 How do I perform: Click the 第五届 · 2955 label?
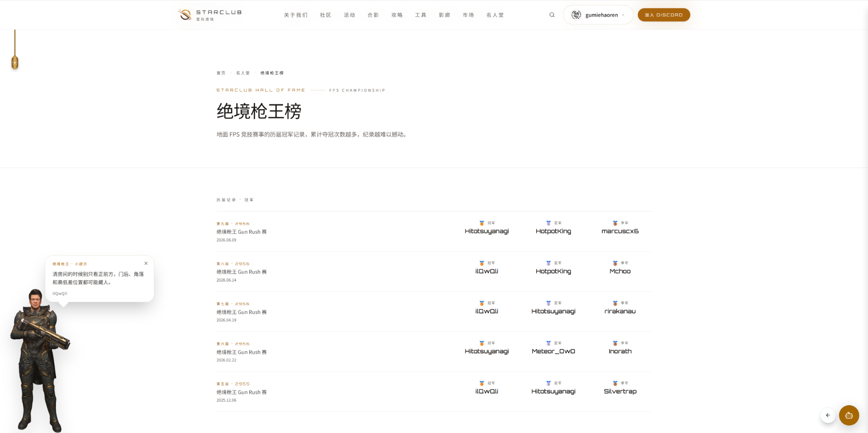click(233, 384)
